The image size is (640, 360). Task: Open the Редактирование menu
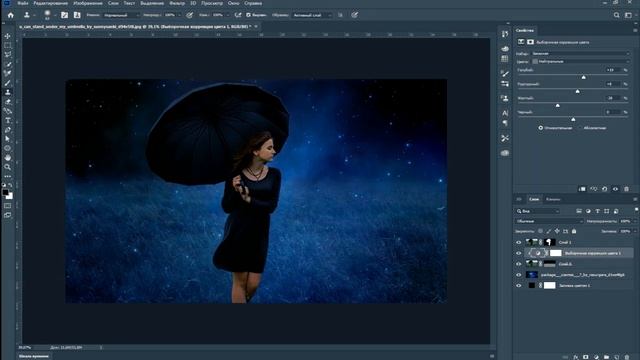pos(50,3)
